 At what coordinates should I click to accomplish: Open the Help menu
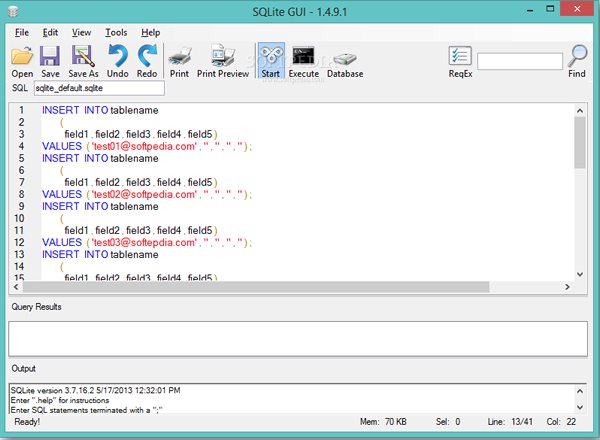click(150, 33)
